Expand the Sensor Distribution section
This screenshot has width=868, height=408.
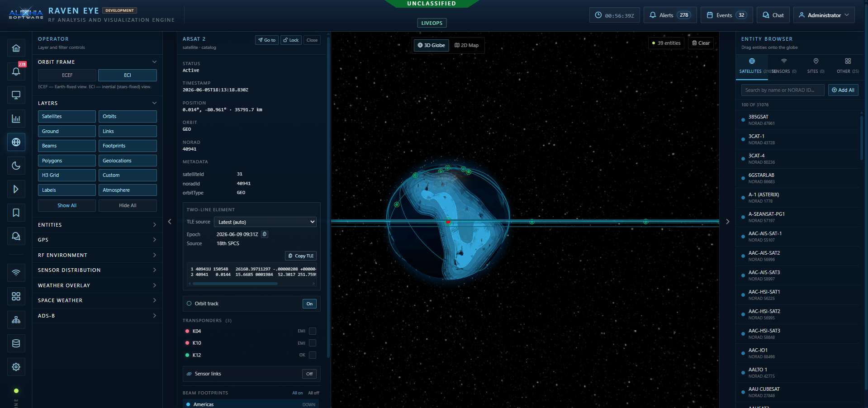pos(97,270)
